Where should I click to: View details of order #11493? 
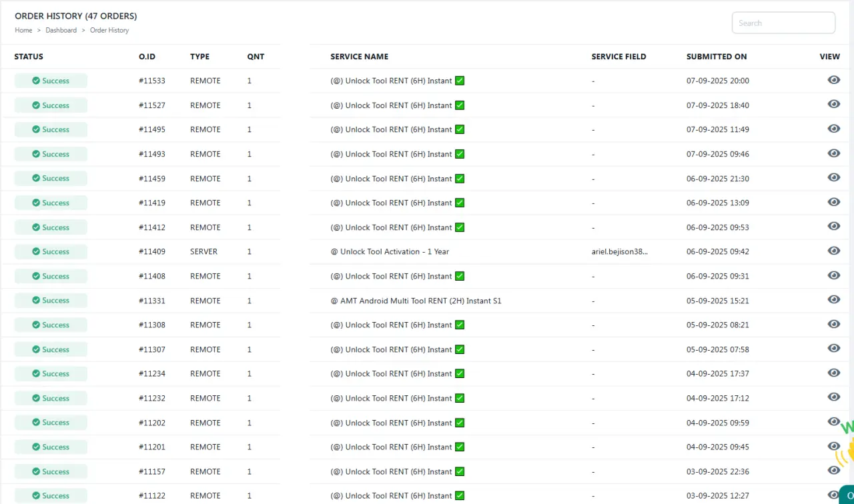pos(833,153)
